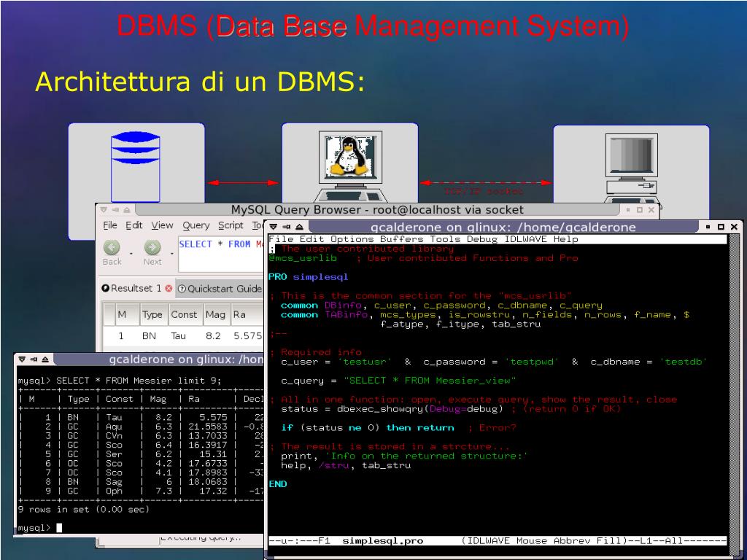This screenshot has width=747, height=560.
Task: Maximize the MySQL Query Browser window
Action: pyautogui.click(x=640, y=209)
